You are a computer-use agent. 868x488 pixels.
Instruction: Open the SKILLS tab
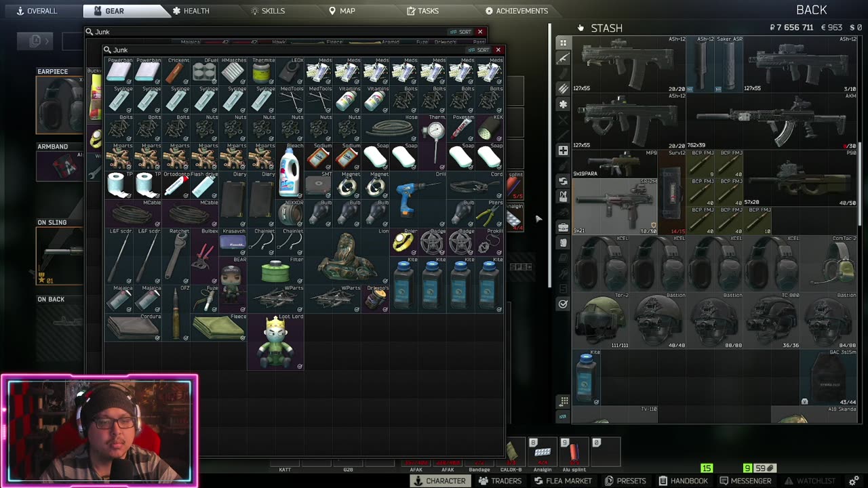coord(268,11)
